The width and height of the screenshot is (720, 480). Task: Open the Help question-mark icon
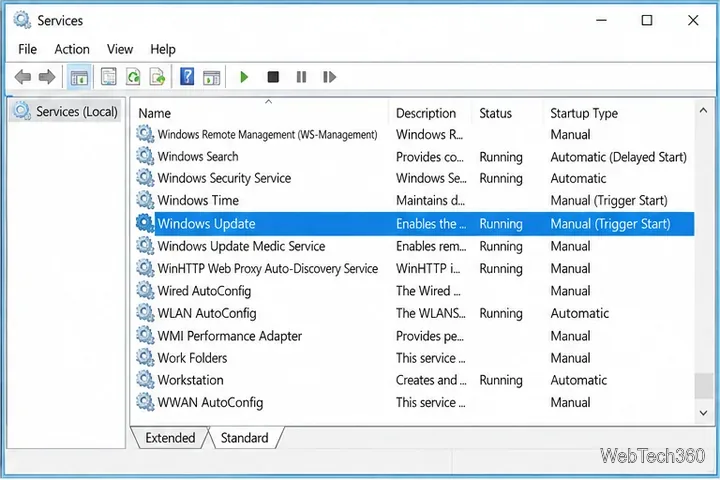pos(187,77)
